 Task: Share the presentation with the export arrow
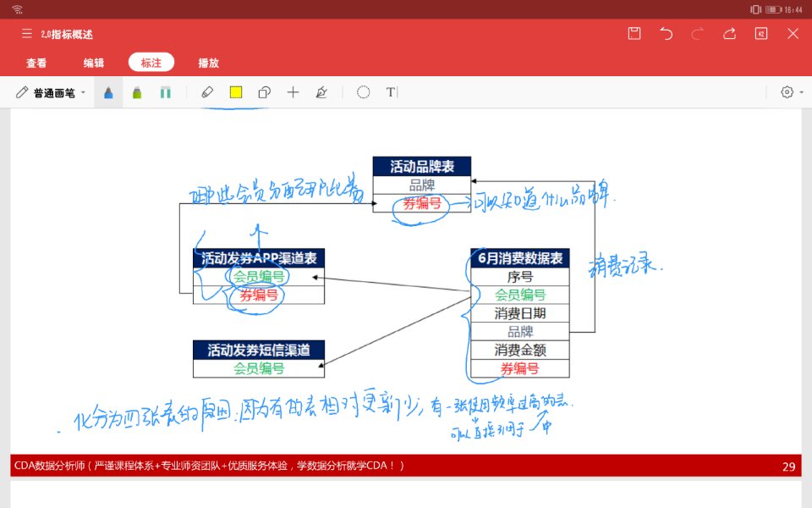click(730, 34)
